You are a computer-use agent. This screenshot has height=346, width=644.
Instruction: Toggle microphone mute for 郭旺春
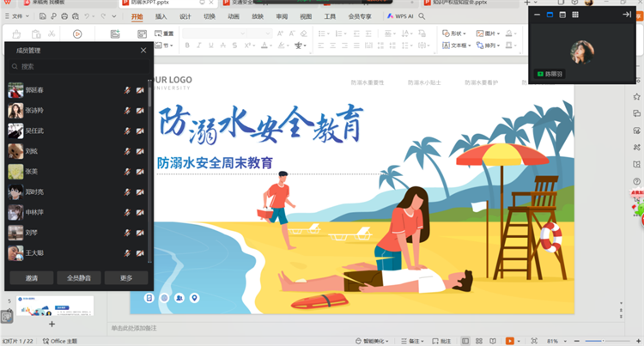pyautogui.click(x=127, y=90)
